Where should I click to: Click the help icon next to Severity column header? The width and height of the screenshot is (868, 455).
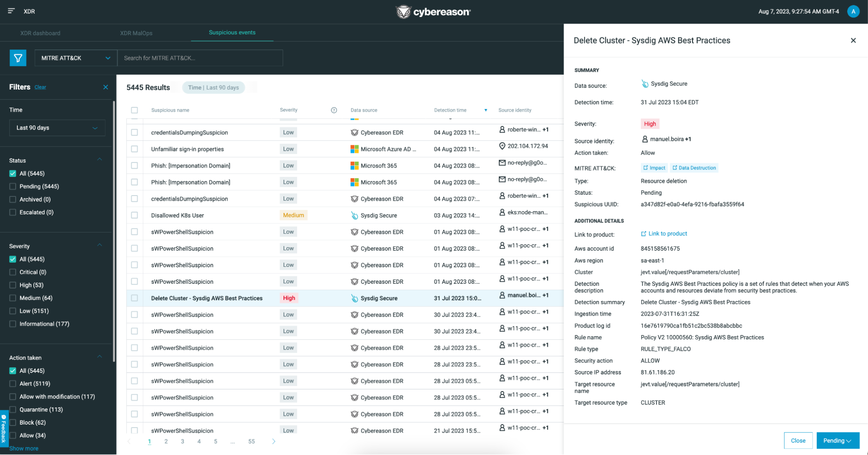coord(334,110)
